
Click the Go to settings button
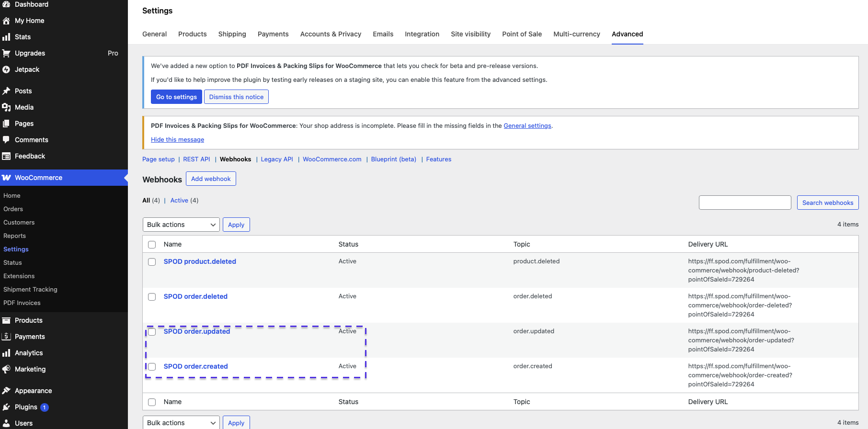[x=176, y=97]
